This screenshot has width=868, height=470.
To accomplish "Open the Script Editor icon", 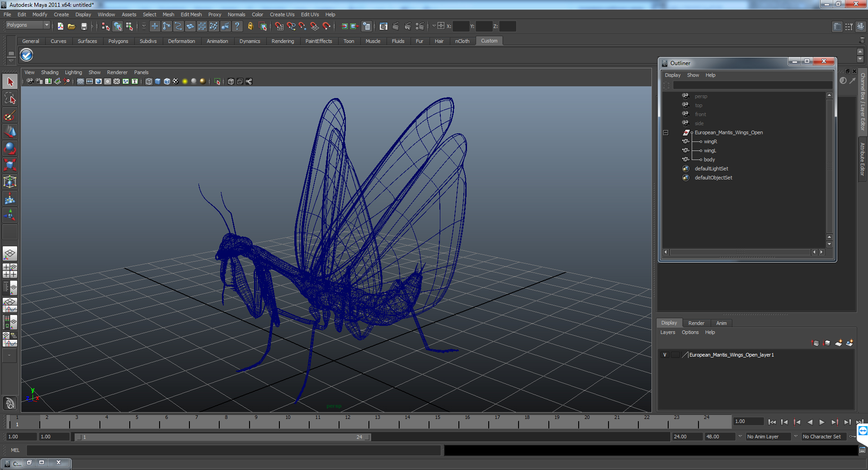I will point(862,450).
